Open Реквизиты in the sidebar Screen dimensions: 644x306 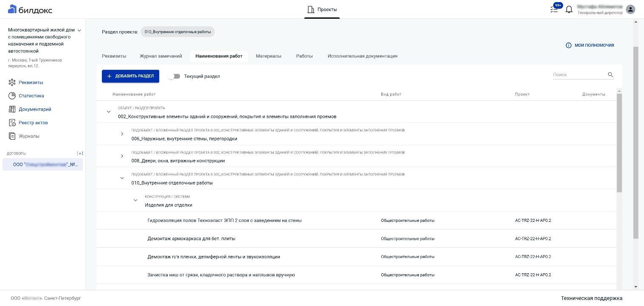31,82
